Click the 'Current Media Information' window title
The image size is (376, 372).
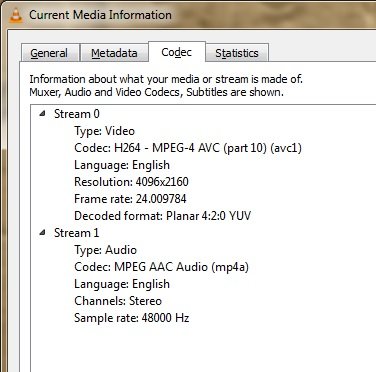100,15
